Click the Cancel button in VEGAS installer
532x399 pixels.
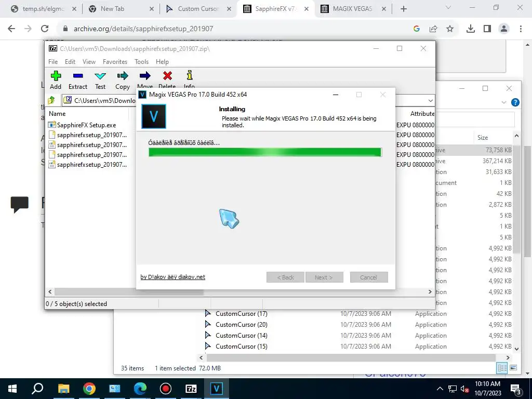[369, 277]
